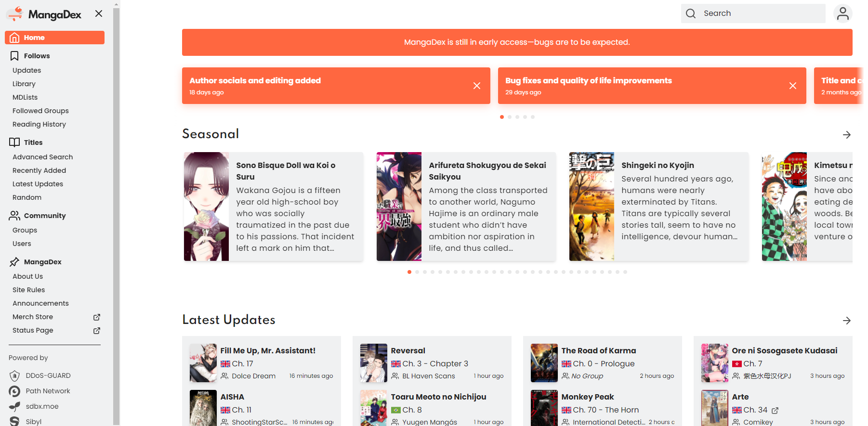Dismiss the Author socials announcement
This screenshot has width=868, height=426.
click(x=477, y=86)
